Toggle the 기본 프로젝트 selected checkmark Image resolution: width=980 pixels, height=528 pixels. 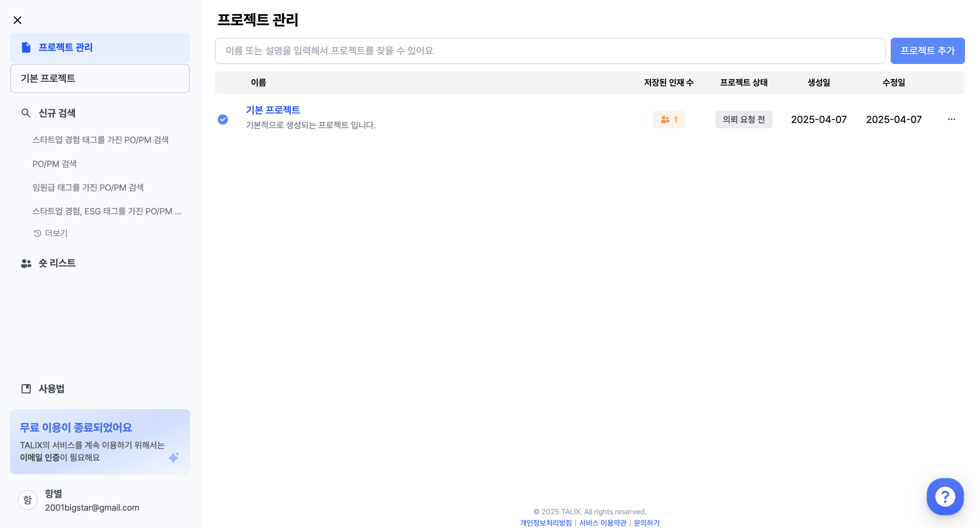(x=223, y=119)
